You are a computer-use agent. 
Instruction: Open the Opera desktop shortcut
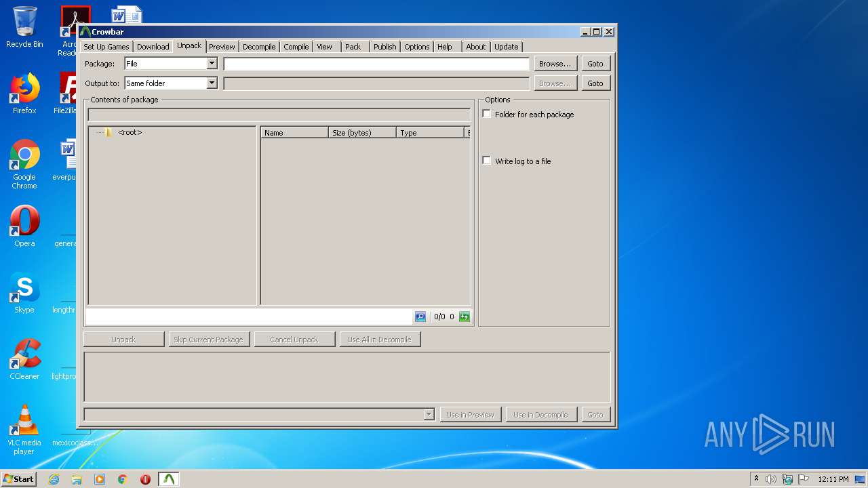tap(24, 226)
